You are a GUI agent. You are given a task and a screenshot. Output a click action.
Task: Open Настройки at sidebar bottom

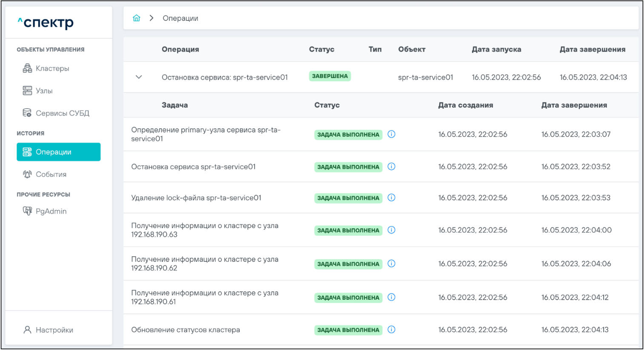click(x=54, y=330)
